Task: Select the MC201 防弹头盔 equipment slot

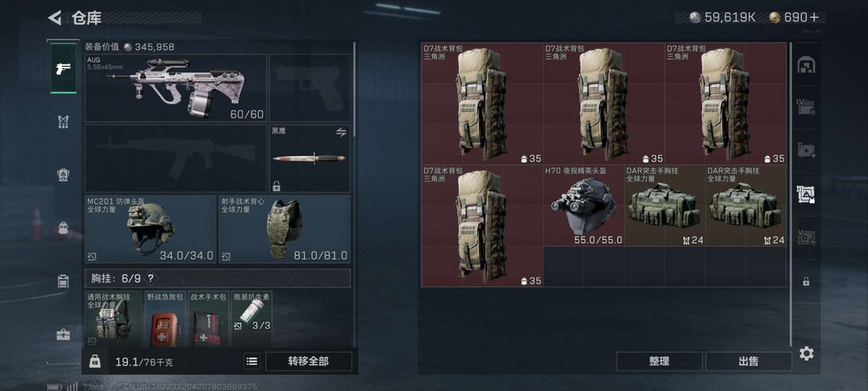Action: 150,229
